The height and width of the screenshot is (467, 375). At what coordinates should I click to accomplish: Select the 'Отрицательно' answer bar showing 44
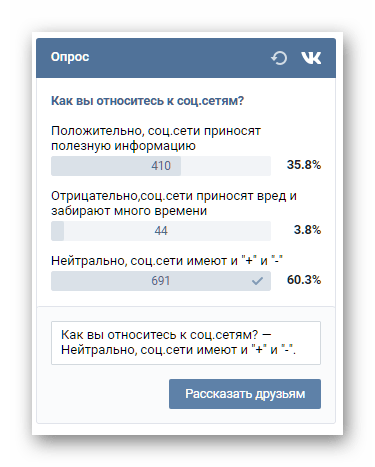point(161,231)
